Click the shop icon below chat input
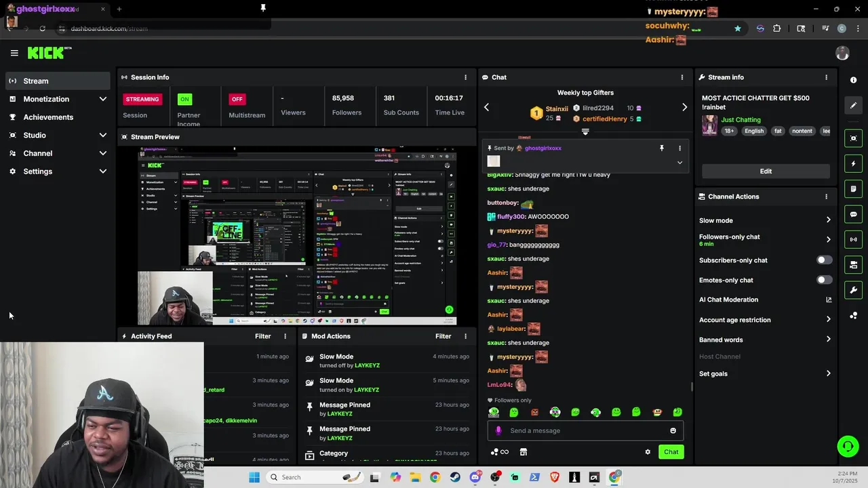The height and width of the screenshot is (488, 868). (x=523, y=452)
